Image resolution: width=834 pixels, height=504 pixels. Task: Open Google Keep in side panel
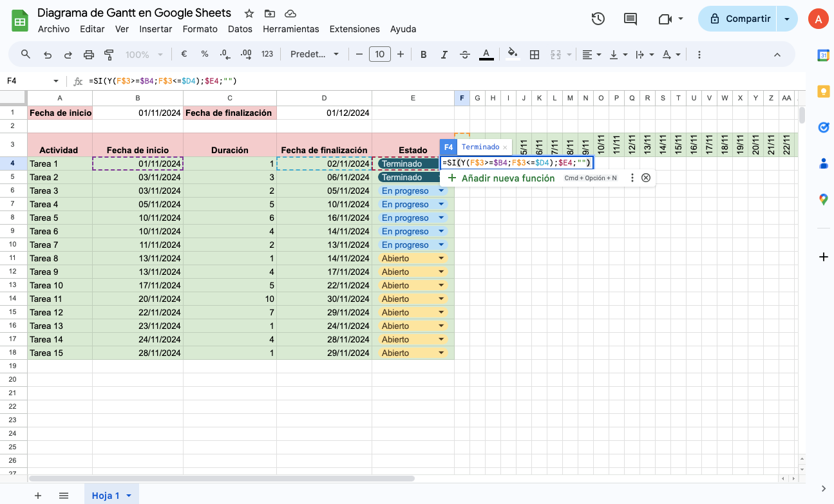pos(823,91)
